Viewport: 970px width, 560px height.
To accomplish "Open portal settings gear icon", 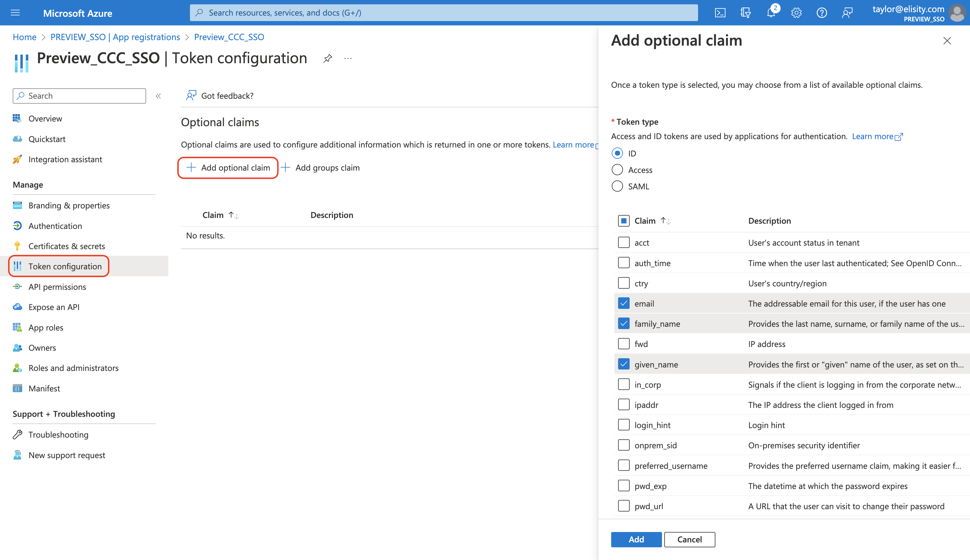I will (x=796, y=13).
